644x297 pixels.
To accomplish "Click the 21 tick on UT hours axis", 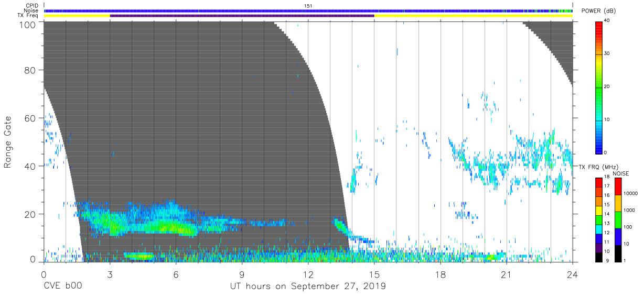I will (x=507, y=274).
